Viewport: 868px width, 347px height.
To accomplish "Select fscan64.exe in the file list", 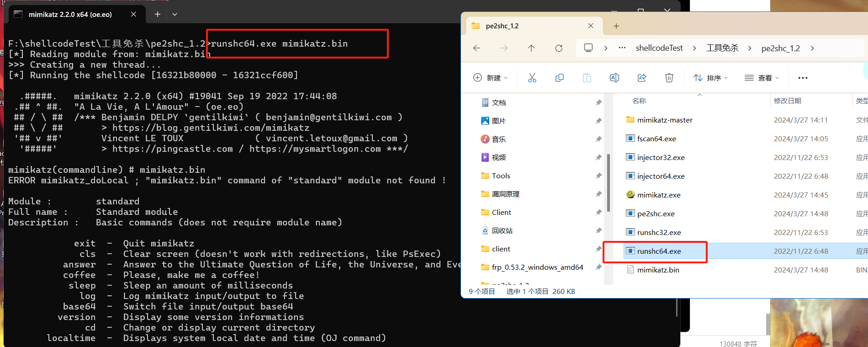I will point(656,139).
